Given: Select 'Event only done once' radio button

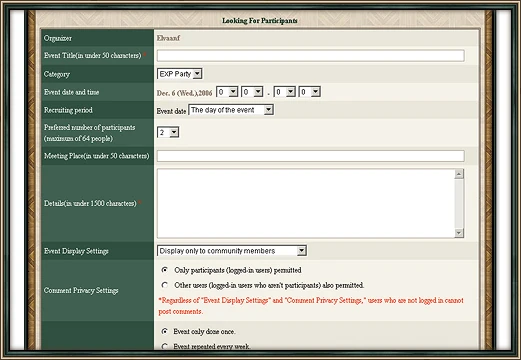Looking at the screenshot, I should point(165,331).
